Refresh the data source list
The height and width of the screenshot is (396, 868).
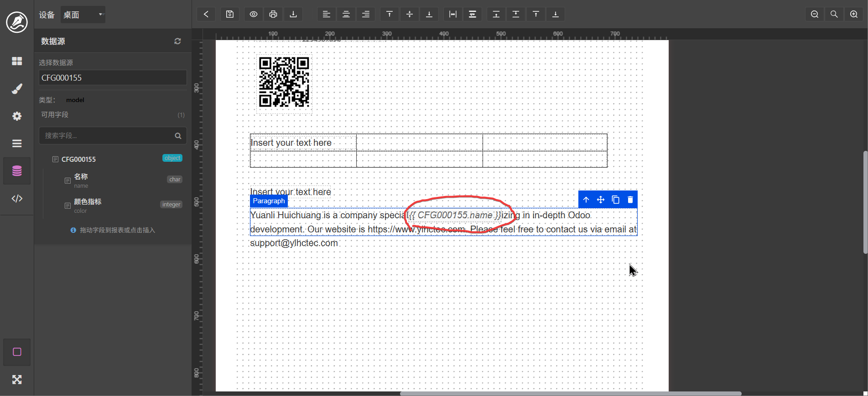(x=177, y=41)
